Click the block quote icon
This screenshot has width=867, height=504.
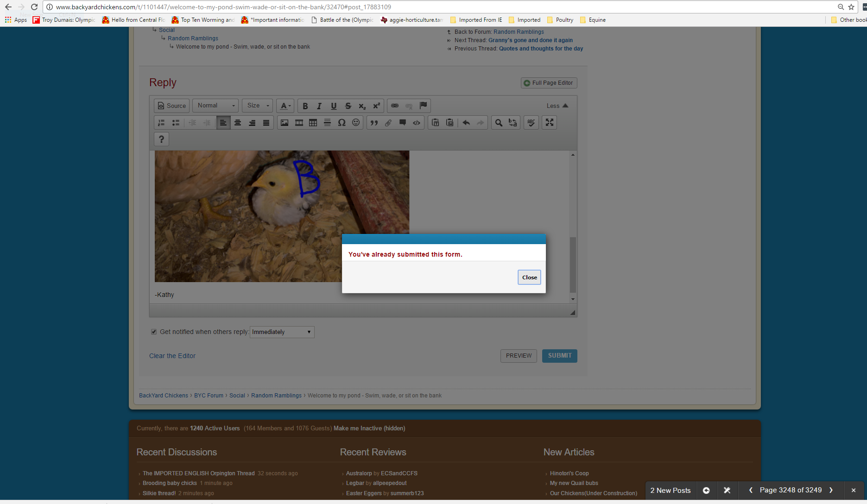374,123
